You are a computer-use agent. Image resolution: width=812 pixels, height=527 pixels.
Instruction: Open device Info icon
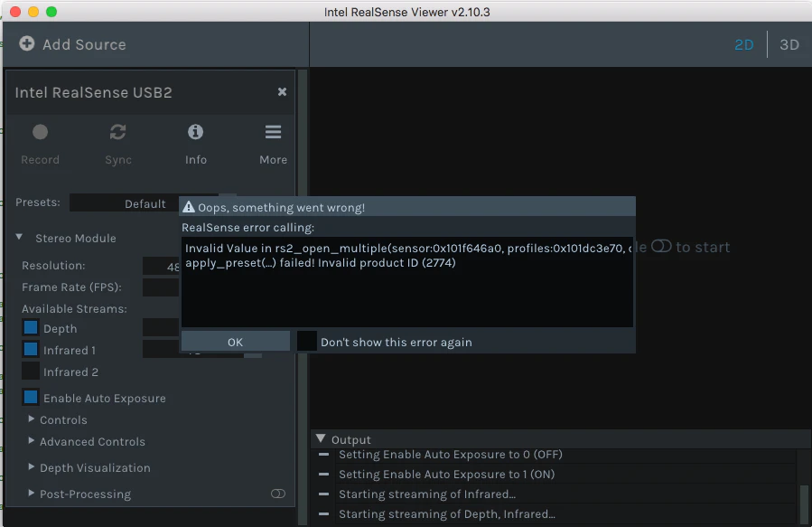tap(195, 132)
